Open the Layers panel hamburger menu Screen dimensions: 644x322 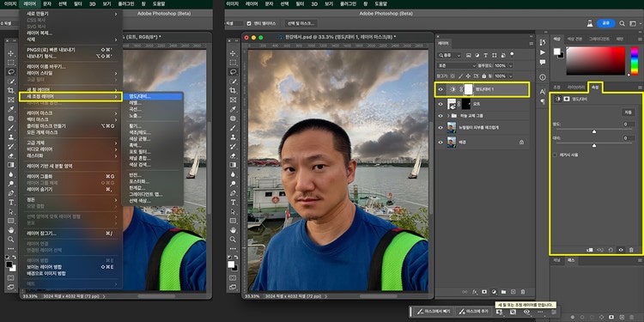coord(531,43)
